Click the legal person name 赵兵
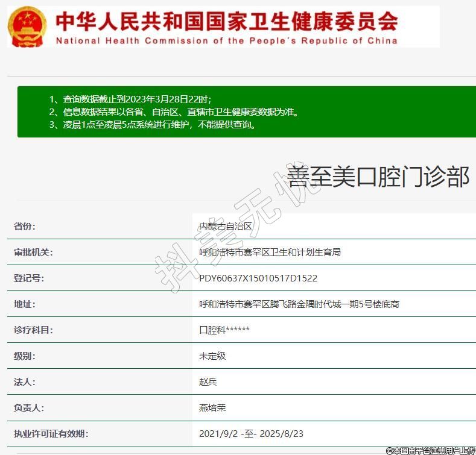Screen dimensions: 476x455 click(x=208, y=382)
